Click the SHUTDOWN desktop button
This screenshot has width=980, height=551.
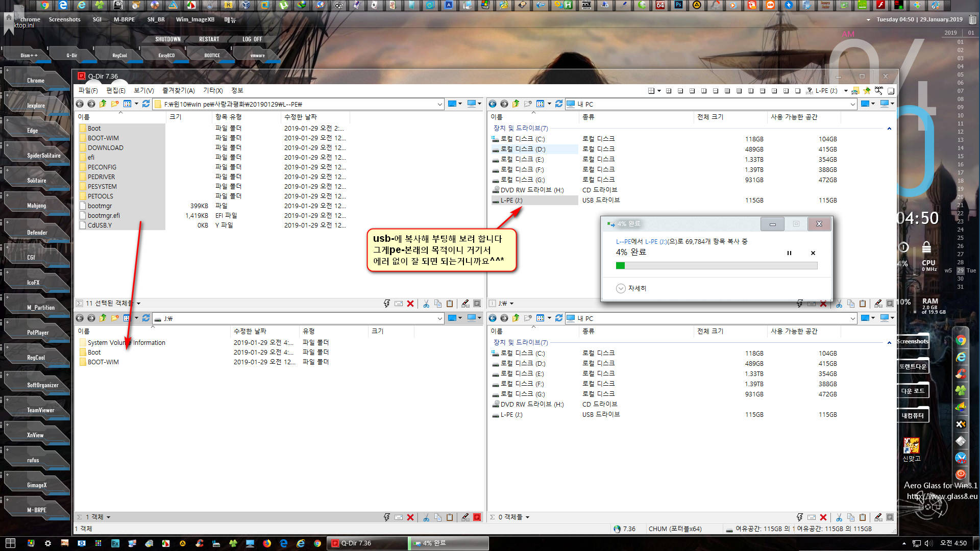point(168,39)
